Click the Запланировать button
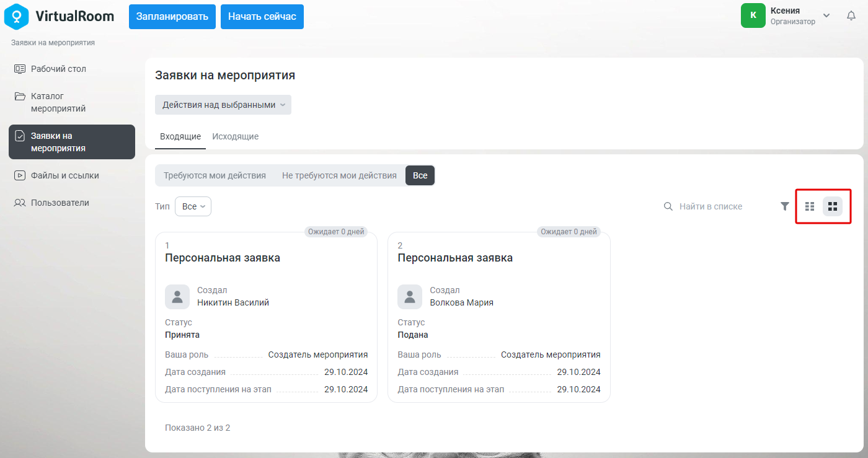The image size is (868, 458). pos(172,16)
